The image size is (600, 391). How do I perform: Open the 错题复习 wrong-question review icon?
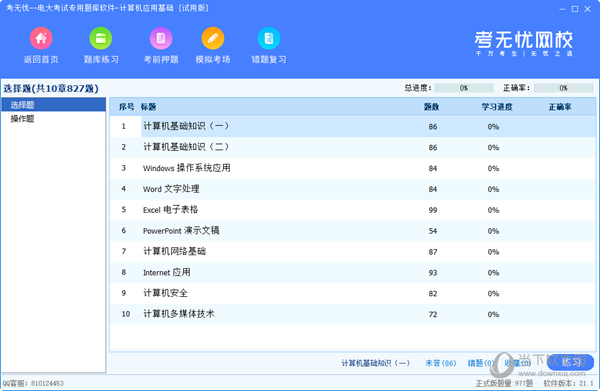[x=269, y=38]
